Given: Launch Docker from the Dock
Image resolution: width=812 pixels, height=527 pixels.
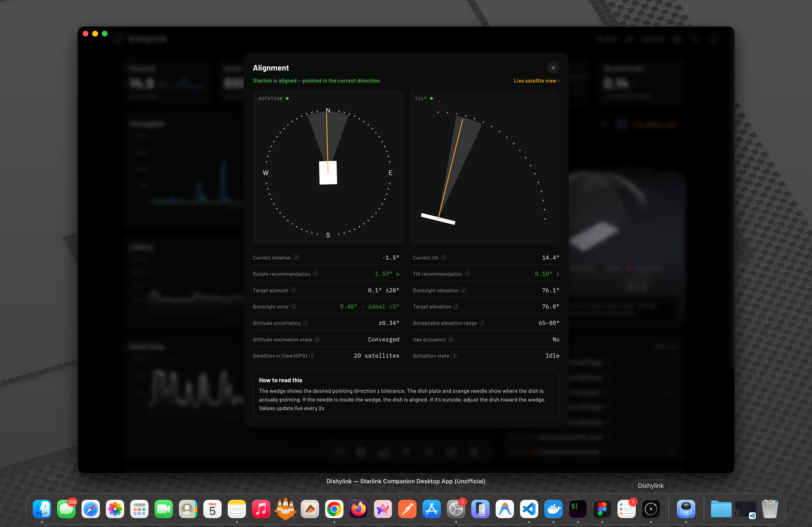Looking at the screenshot, I should (x=553, y=509).
